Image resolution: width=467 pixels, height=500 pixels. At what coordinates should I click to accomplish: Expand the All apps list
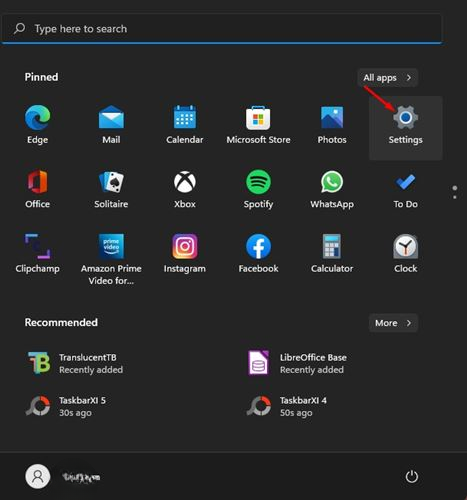pyautogui.click(x=388, y=78)
